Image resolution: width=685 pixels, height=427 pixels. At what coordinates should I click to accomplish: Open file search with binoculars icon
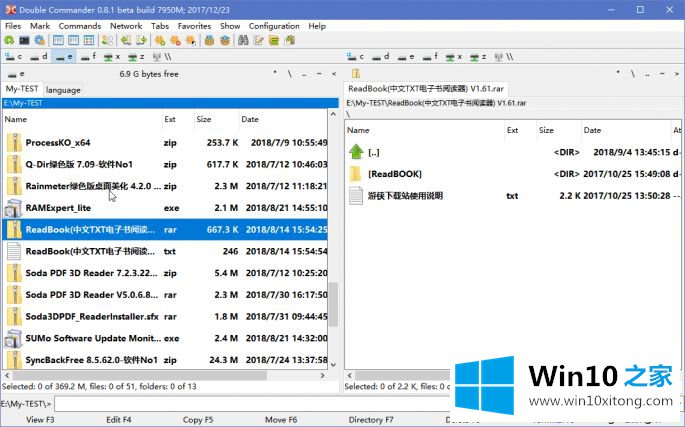click(x=243, y=41)
